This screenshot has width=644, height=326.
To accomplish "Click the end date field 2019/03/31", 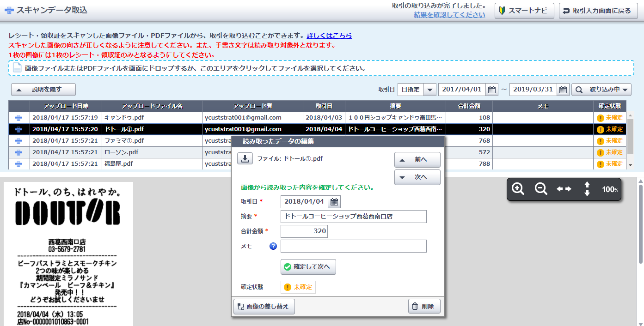I will tap(533, 89).
